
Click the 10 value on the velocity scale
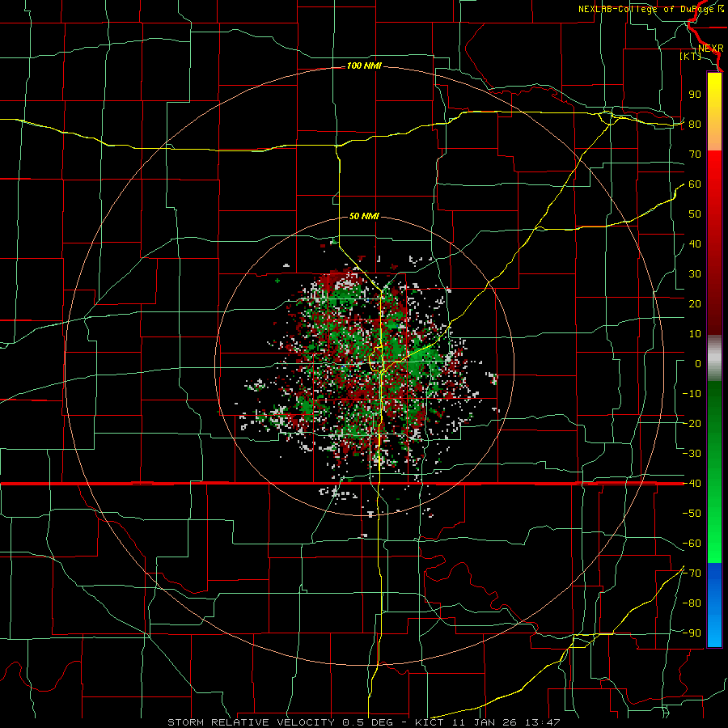[695, 334]
